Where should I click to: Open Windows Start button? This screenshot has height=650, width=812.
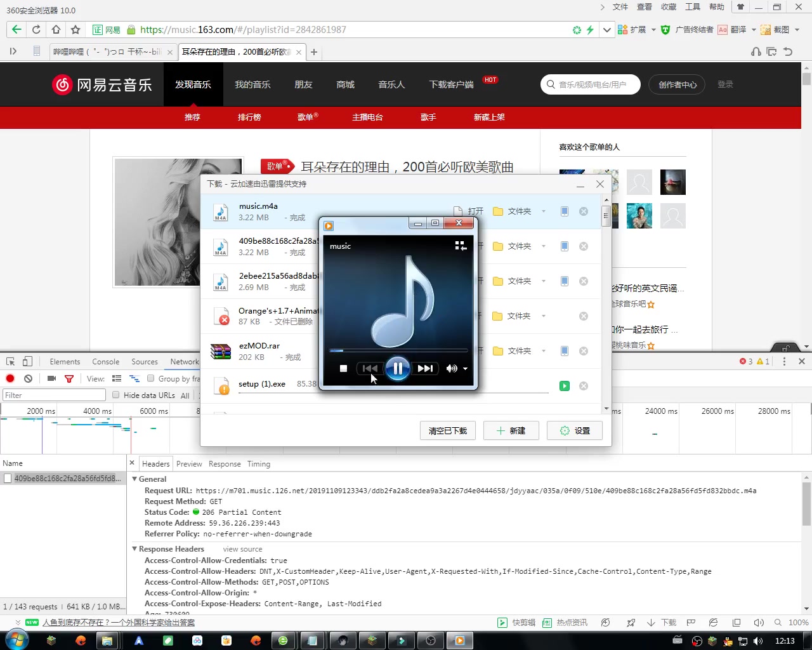coord(16,640)
